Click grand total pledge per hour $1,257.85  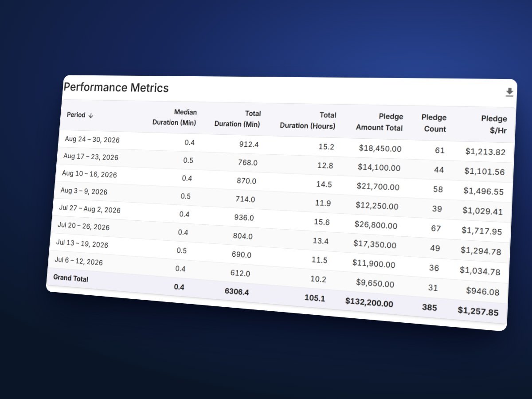click(478, 311)
